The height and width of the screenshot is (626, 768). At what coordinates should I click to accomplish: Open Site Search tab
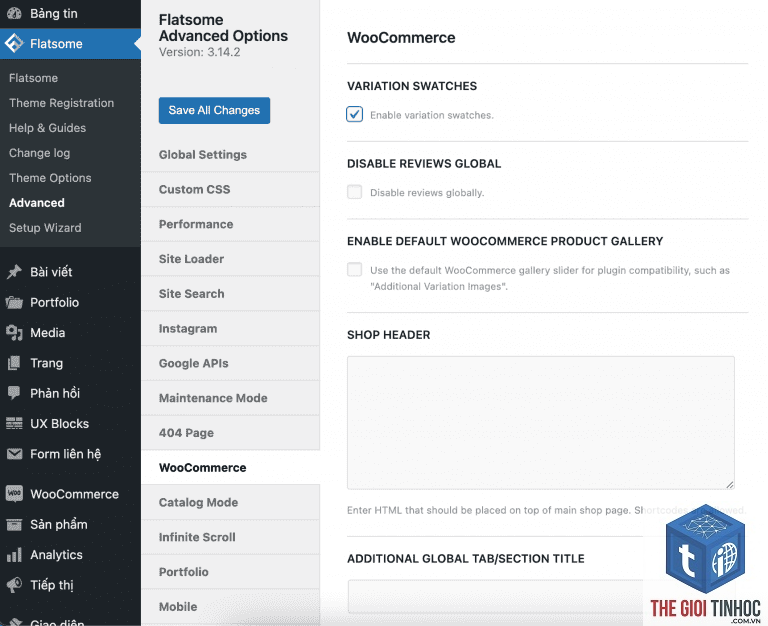[230, 294]
